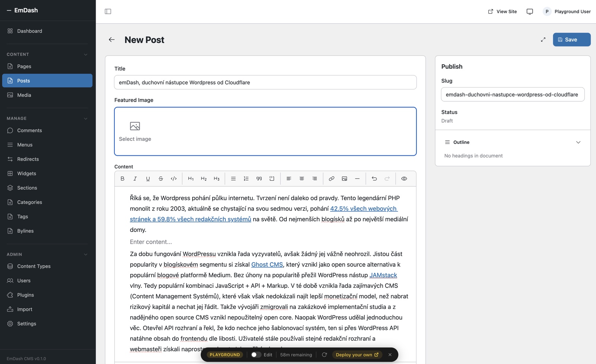The width and height of the screenshot is (596, 364).
Task: Apply underline formatting
Action: 148,179
